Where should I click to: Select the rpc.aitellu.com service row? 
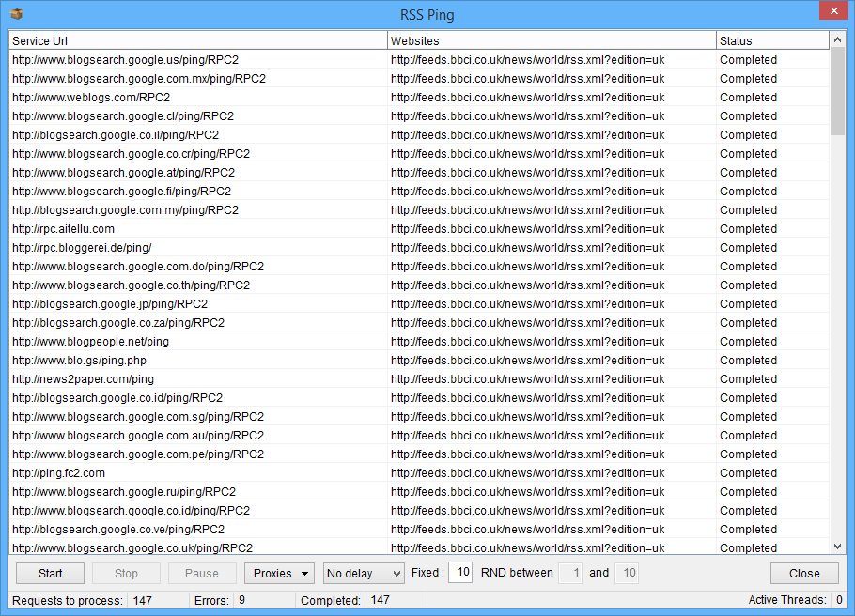(64, 229)
